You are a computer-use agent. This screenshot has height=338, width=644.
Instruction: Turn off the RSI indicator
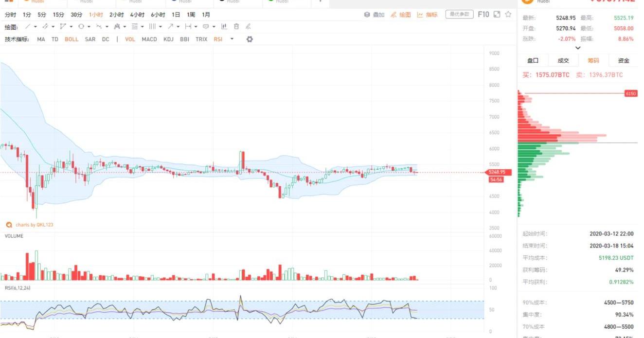218,39
